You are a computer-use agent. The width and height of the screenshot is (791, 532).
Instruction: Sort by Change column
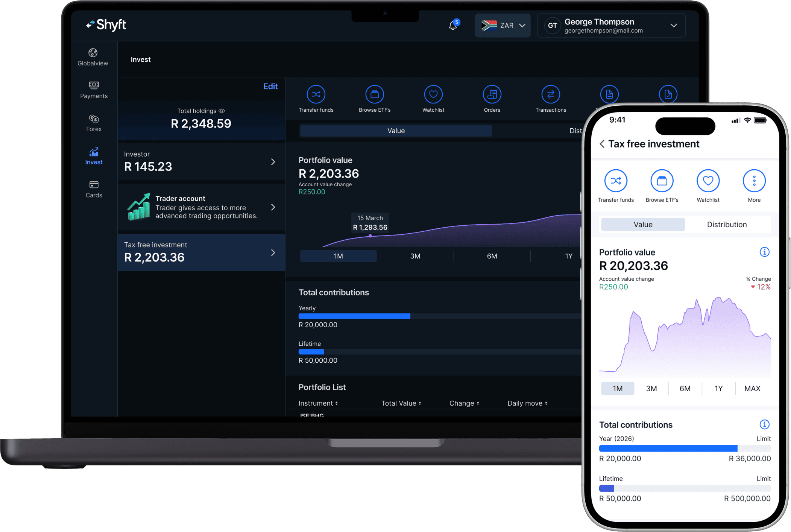click(464, 403)
